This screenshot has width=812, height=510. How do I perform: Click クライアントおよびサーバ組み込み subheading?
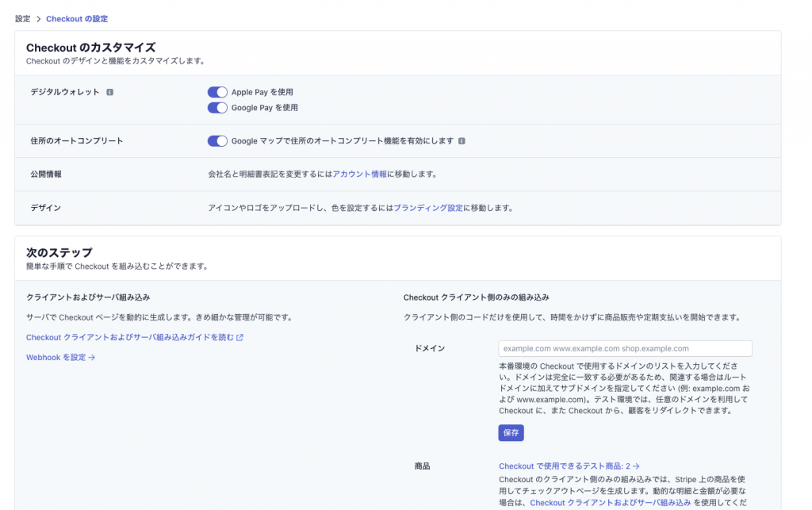[88, 297]
